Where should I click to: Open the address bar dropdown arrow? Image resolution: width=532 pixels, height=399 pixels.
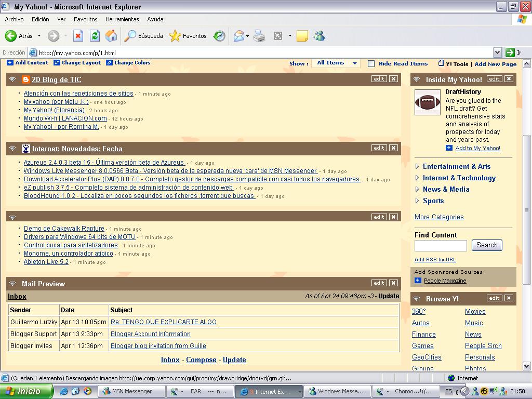tap(497, 52)
